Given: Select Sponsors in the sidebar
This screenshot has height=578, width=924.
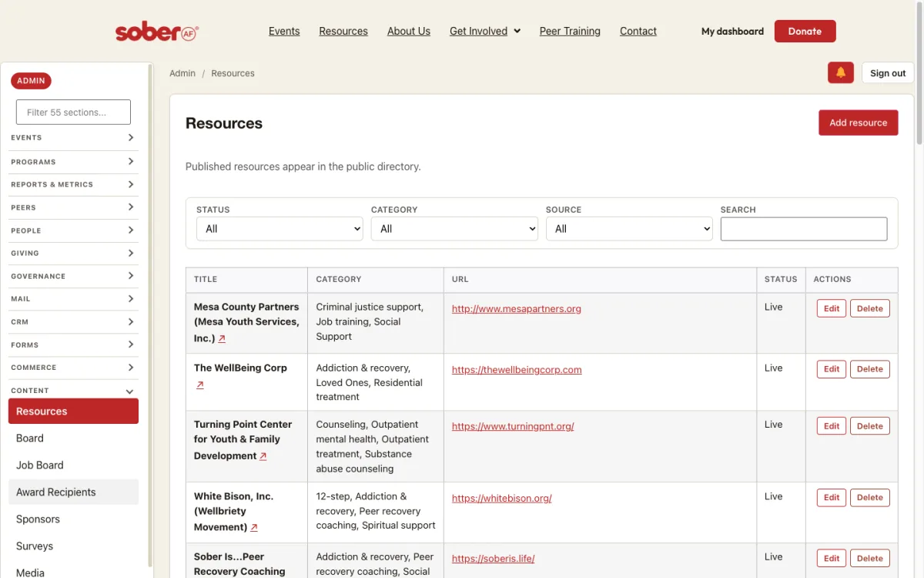Looking at the screenshot, I should pyautogui.click(x=73, y=519).
